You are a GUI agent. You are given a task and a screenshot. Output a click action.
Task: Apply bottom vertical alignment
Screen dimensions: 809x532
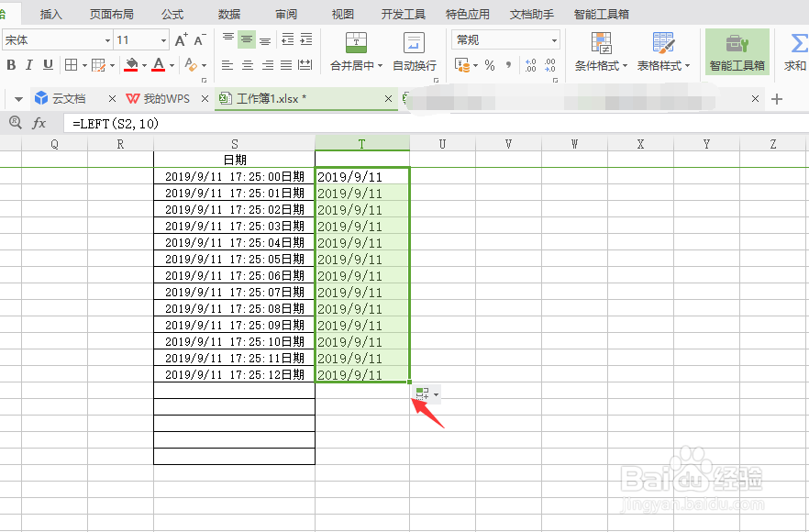click(x=265, y=39)
